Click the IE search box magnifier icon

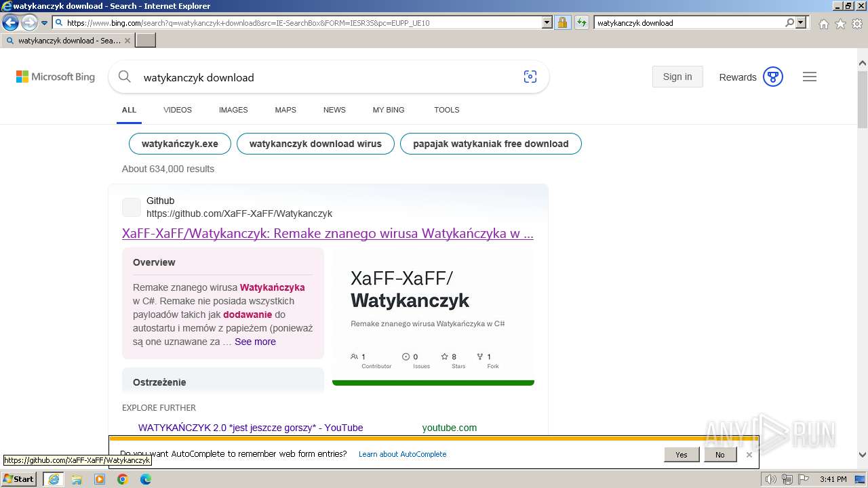coord(789,22)
